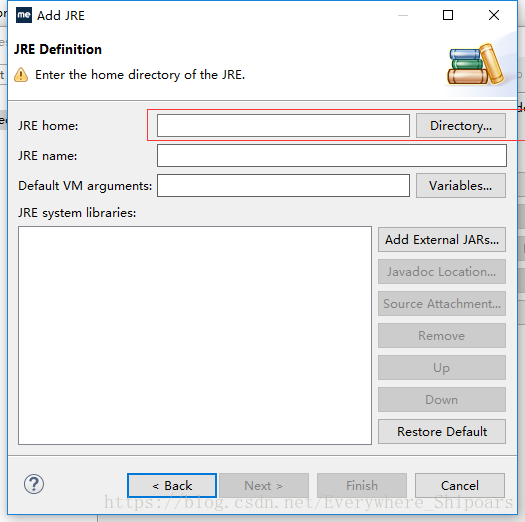Click the Finish button
The height and width of the screenshot is (522, 525).
[362, 486]
